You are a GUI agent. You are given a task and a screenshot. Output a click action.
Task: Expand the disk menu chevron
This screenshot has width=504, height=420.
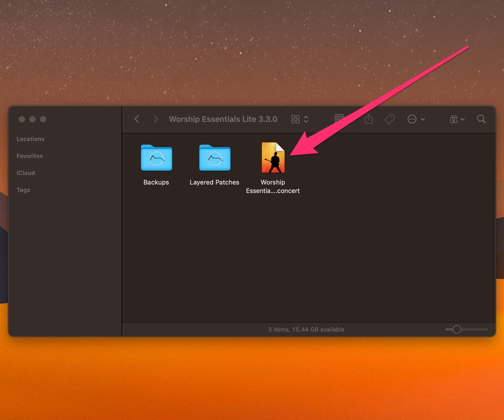pos(463,119)
